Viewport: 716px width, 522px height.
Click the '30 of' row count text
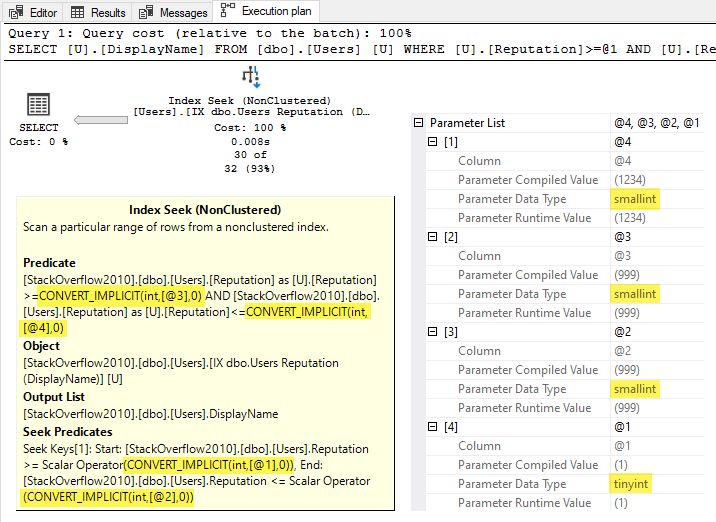pos(250,155)
